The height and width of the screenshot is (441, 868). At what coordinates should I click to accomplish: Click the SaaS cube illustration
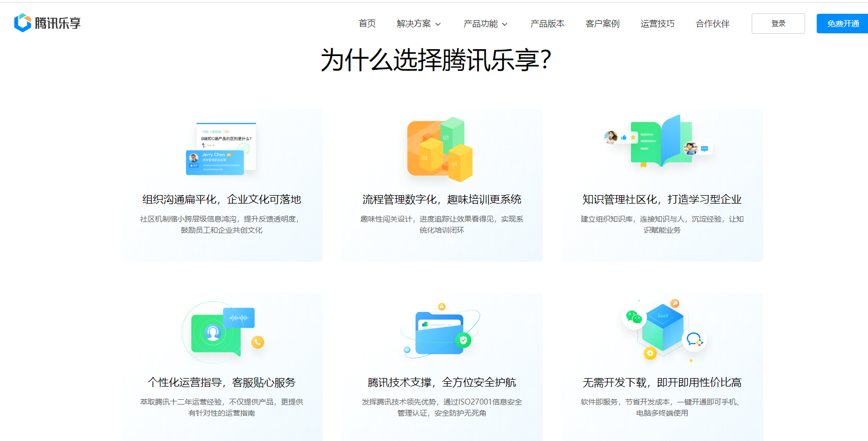[x=664, y=330]
